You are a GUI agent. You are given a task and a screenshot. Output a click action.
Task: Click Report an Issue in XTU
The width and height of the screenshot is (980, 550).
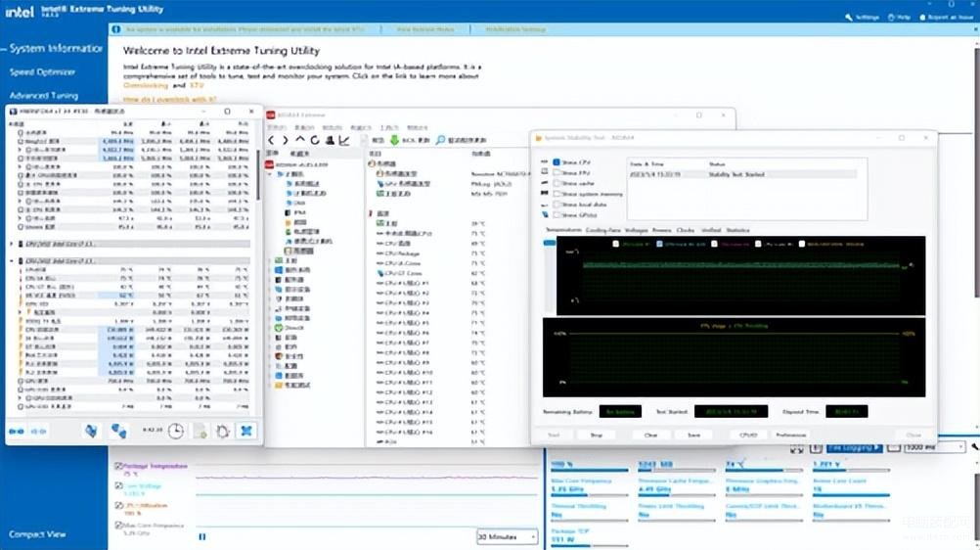pyautogui.click(x=946, y=17)
